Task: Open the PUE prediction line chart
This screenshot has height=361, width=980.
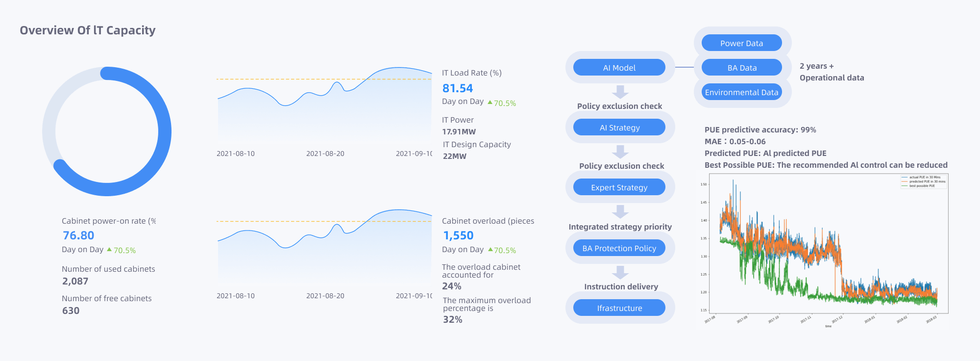Action: (822, 250)
